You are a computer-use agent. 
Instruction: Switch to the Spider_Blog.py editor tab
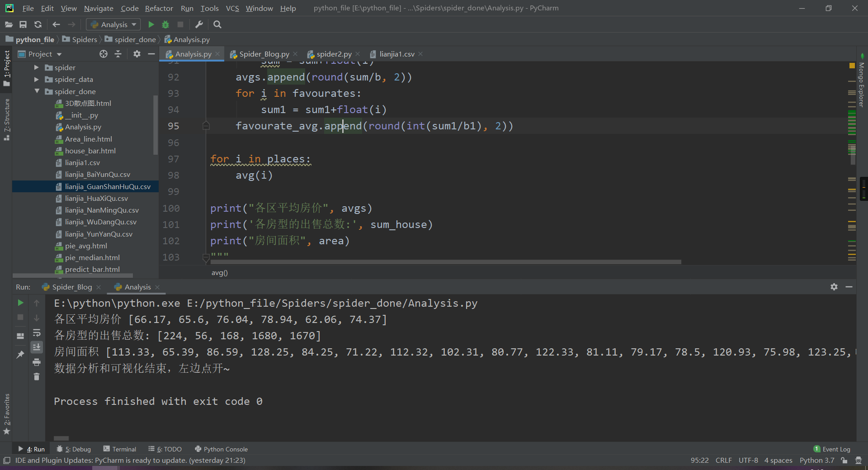tap(264, 54)
